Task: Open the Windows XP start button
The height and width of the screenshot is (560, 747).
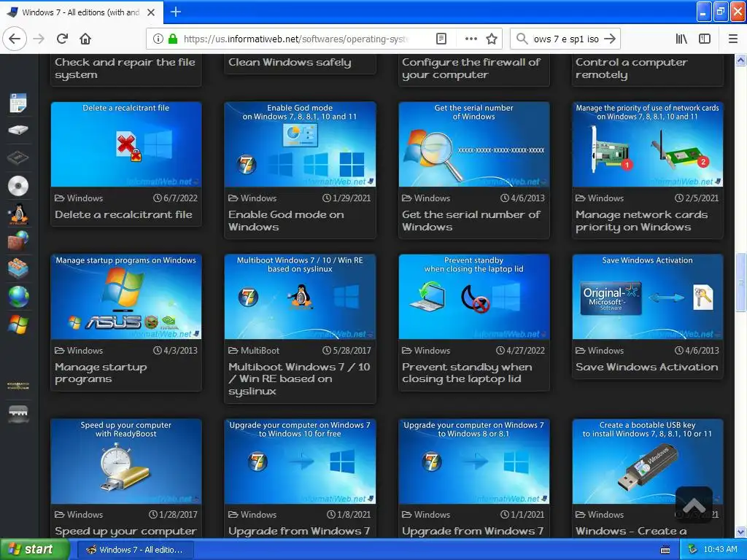Action: click(35, 550)
